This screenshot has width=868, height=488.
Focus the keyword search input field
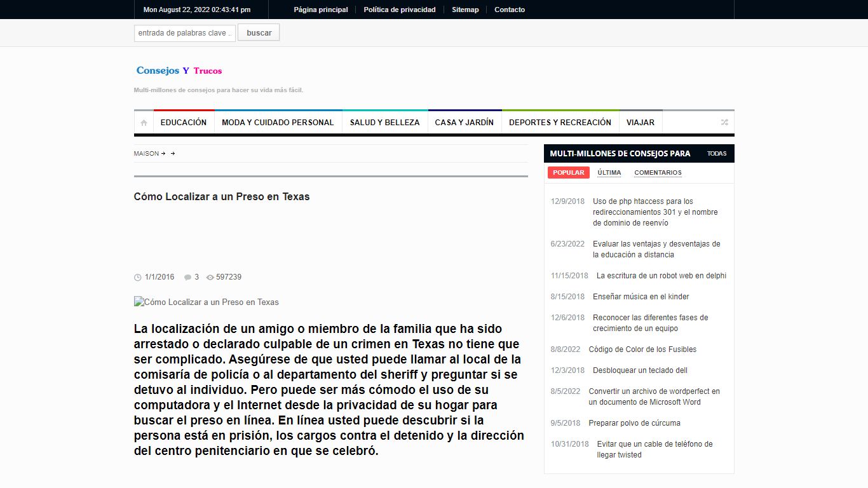185,33
